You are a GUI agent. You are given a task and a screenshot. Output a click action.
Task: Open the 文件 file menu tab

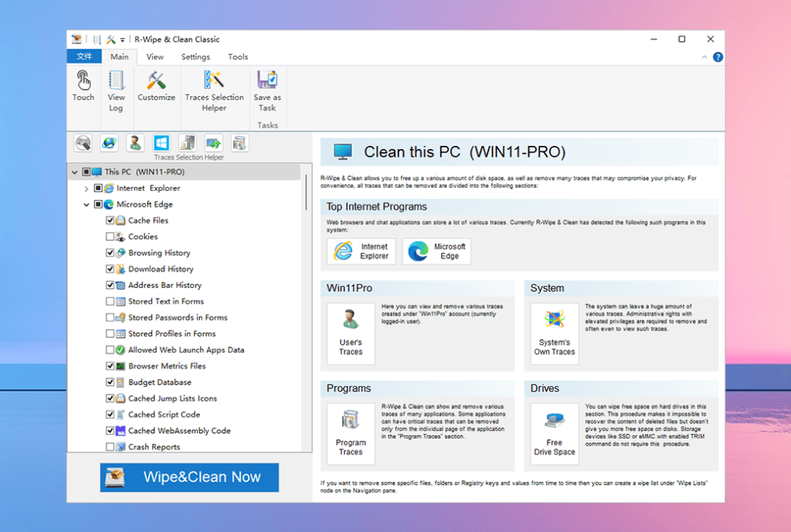(84, 56)
